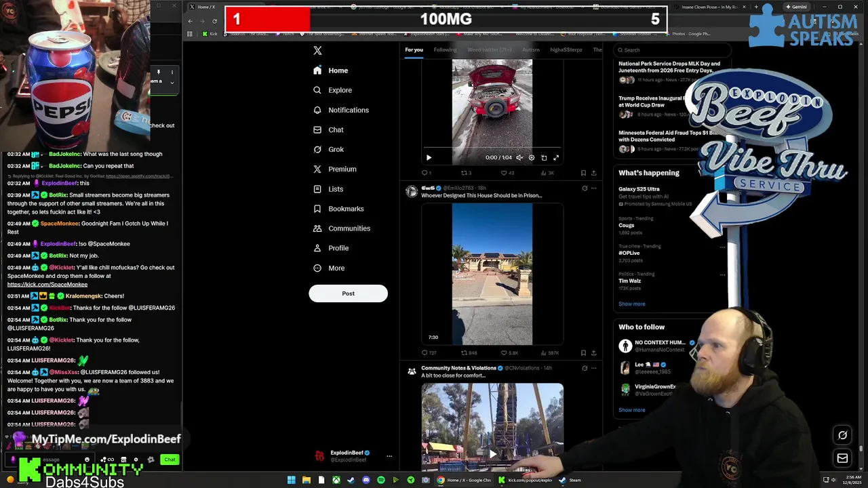Open the Windows Start menu
The image size is (868, 488).
point(292,480)
